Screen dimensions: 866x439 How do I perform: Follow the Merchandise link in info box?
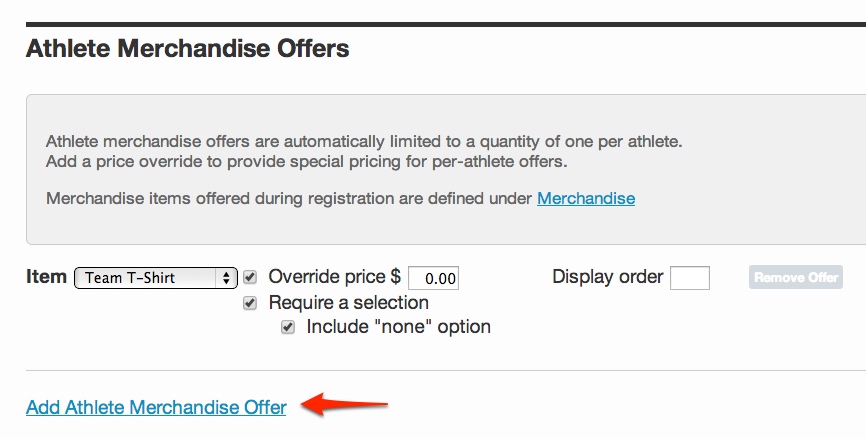[586, 198]
